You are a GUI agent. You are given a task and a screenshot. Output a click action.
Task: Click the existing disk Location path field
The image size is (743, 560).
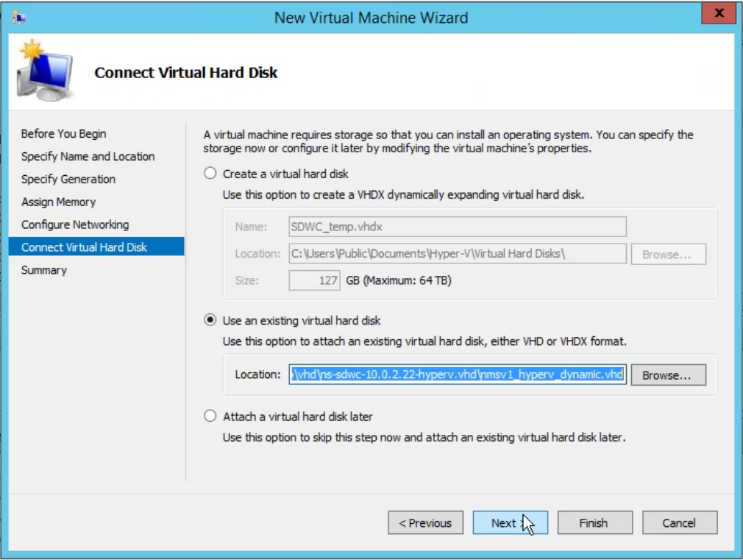(x=458, y=375)
